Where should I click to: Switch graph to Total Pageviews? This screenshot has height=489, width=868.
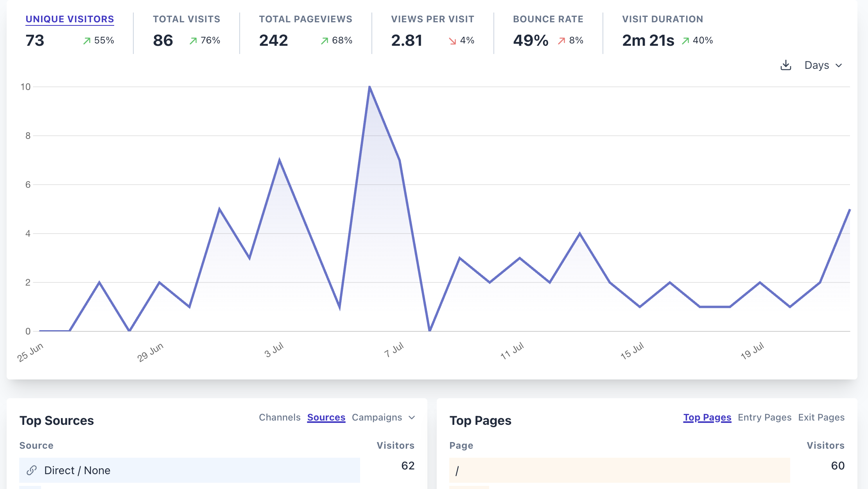click(x=305, y=19)
